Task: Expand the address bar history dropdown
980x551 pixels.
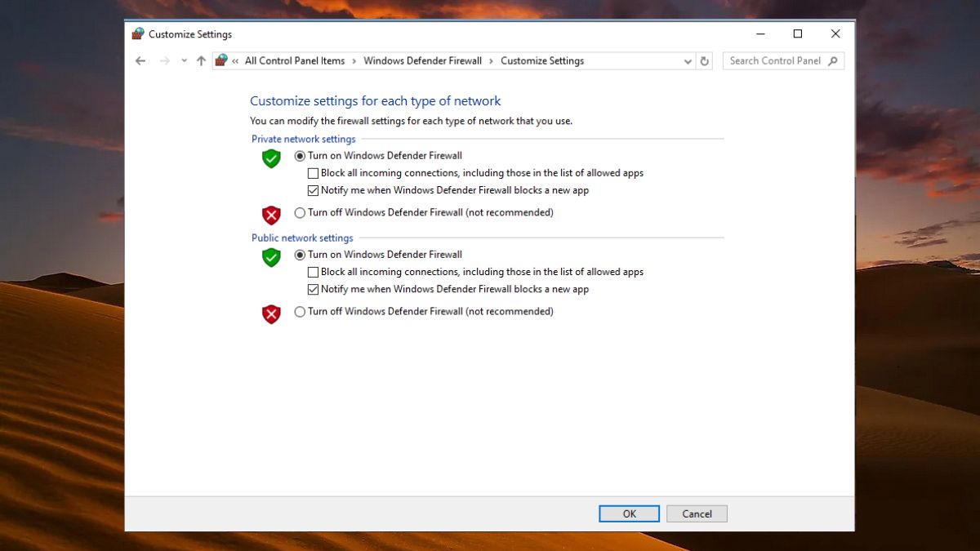Action: pos(688,61)
